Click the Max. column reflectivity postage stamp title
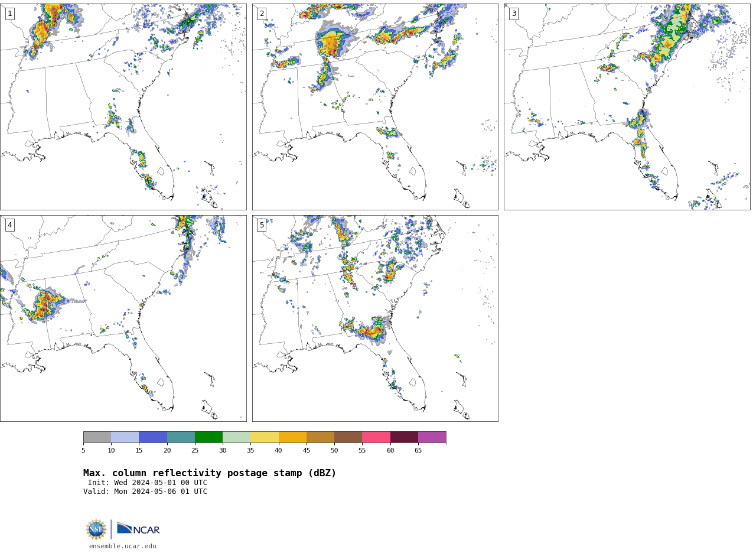Screen dimensions: 756x553 pos(210,473)
